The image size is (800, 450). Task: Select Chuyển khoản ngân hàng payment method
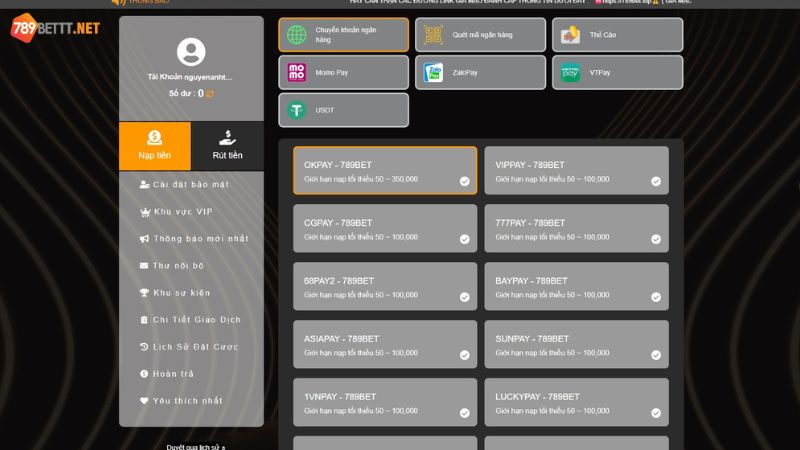point(343,35)
